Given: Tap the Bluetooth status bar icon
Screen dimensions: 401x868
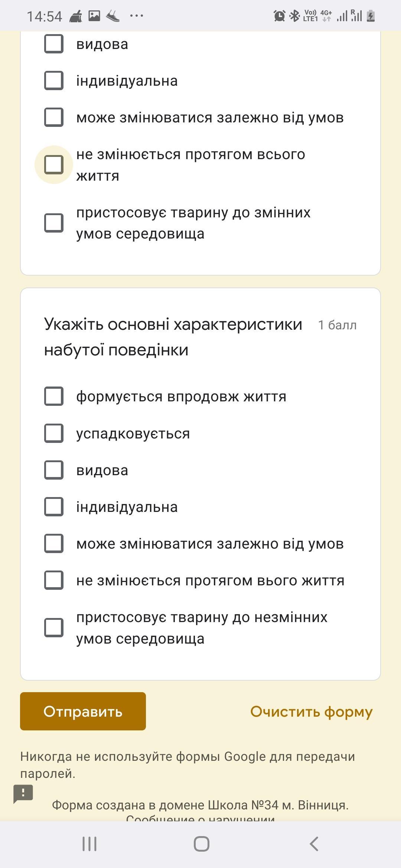Looking at the screenshot, I should [294, 16].
